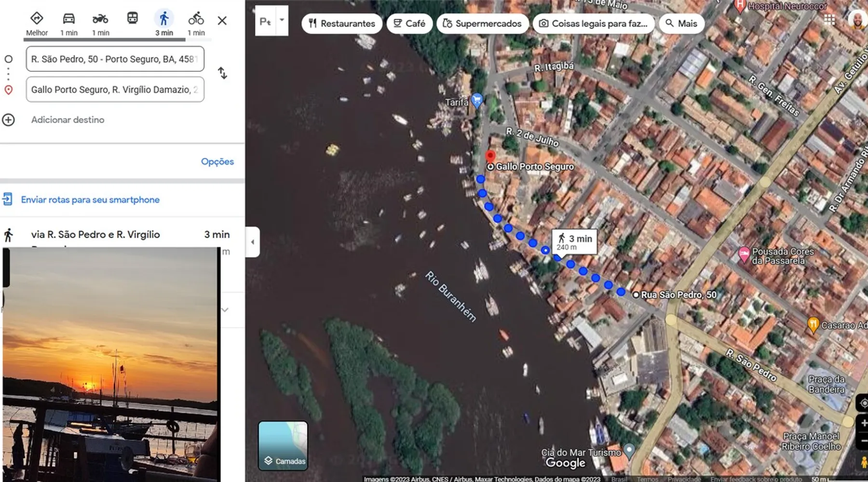The height and width of the screenshot is (482, 868).
Task: Filter map by Restaurantes
Action: pyautogui.click(x=341, y=24)
